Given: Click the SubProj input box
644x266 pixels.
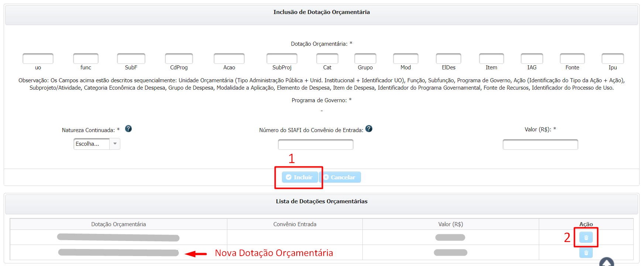Looking at the screenshot, I should point(282,59).
